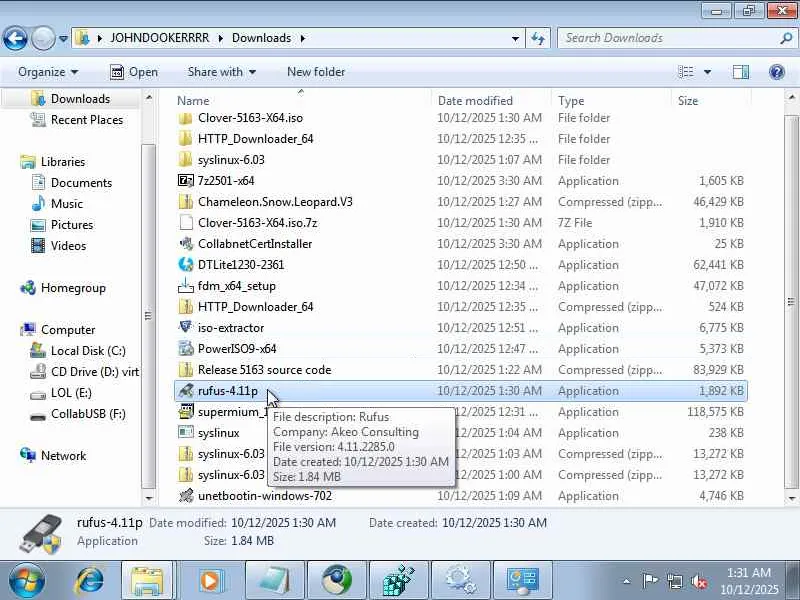Expand the arrow after Downloads breadcrumb
The image size is (800, 600).
pos(303,38)
